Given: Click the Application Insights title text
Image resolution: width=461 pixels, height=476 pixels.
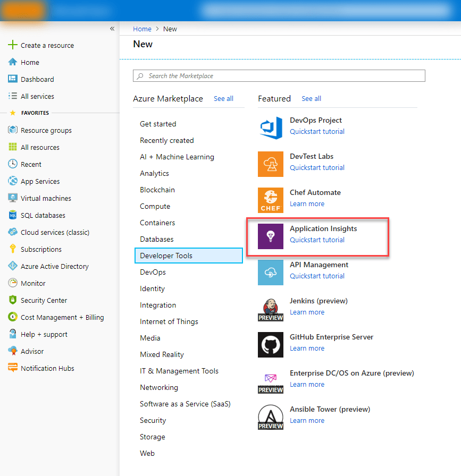Looking at the screenshot, I should point(323,228).
